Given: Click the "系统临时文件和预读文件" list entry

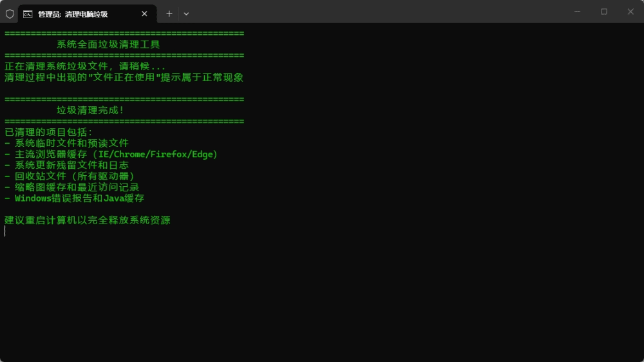Looking at the screenshot, I should point(71,143).
